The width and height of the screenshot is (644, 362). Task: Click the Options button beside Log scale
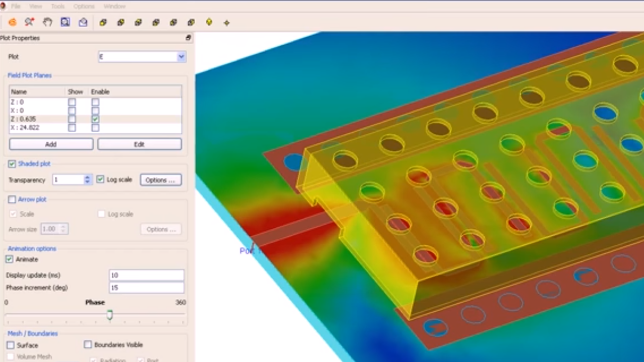click(160, 180)
